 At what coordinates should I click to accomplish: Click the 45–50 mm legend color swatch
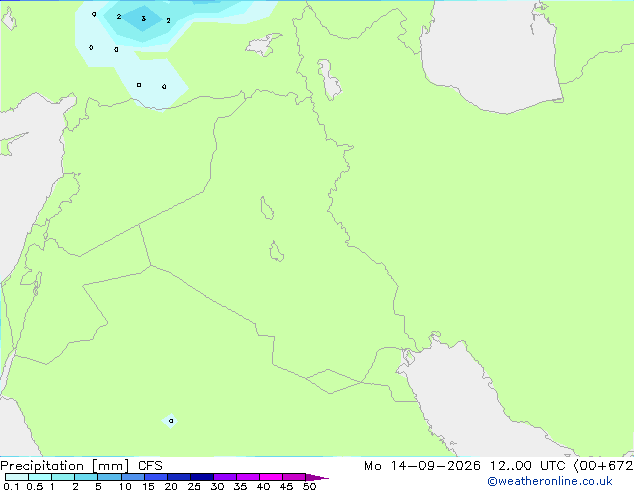(294, 477)
